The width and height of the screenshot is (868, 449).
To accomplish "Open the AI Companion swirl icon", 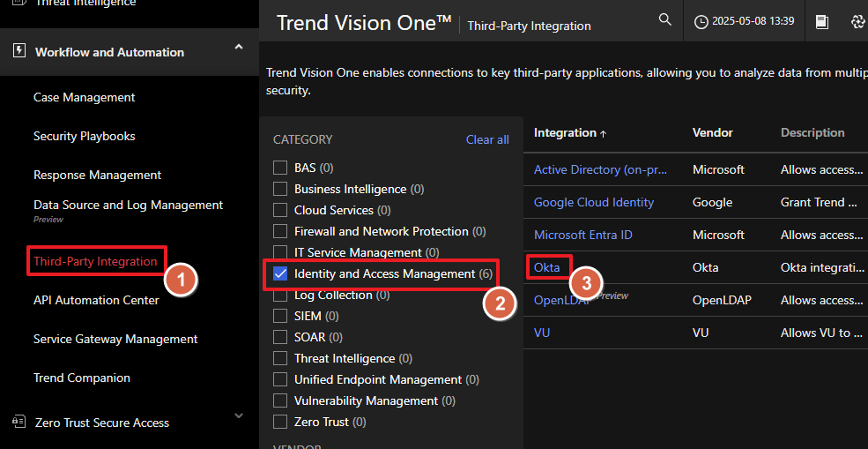I will (858, 22).
